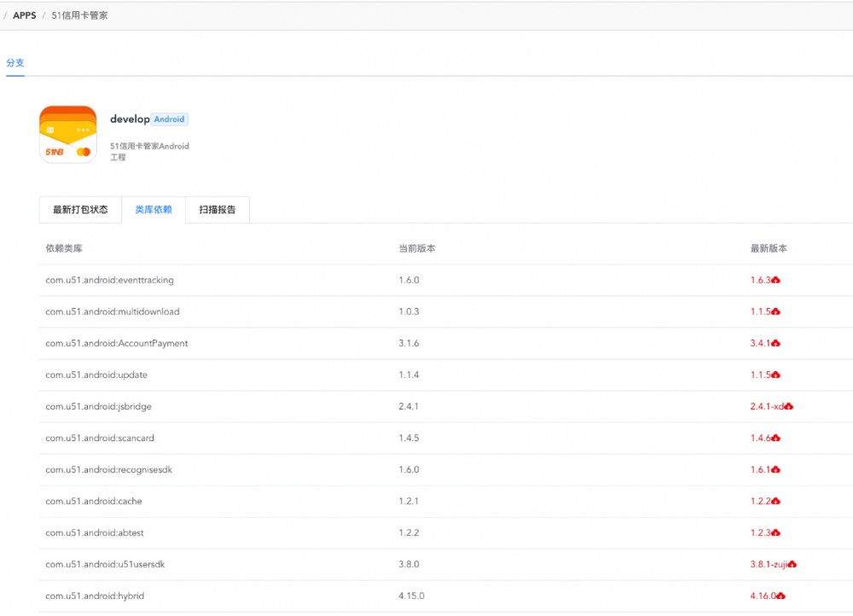Click the APPS breadcrumb link
Screen dimensions: 853x616
pos(25,15)
